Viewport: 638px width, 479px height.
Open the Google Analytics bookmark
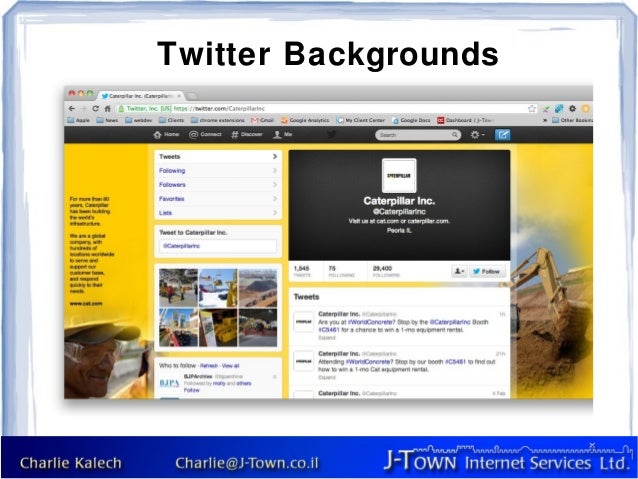[x=305, y=120]
